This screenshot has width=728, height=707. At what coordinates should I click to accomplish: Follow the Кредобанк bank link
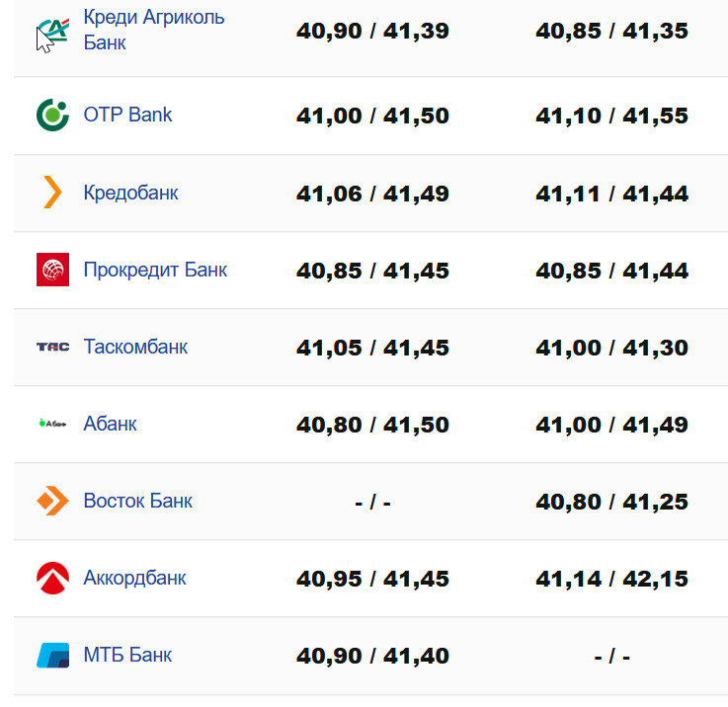[130, 193]
